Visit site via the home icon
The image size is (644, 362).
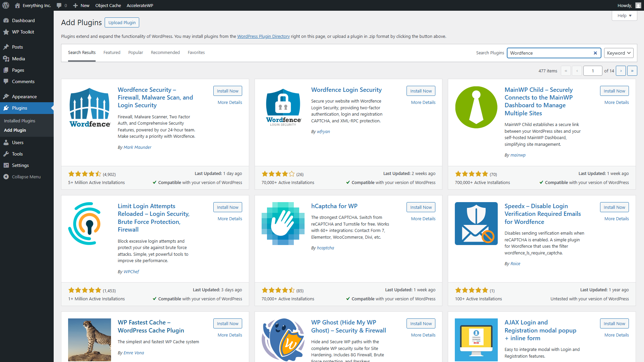click(x=17, y=5)
